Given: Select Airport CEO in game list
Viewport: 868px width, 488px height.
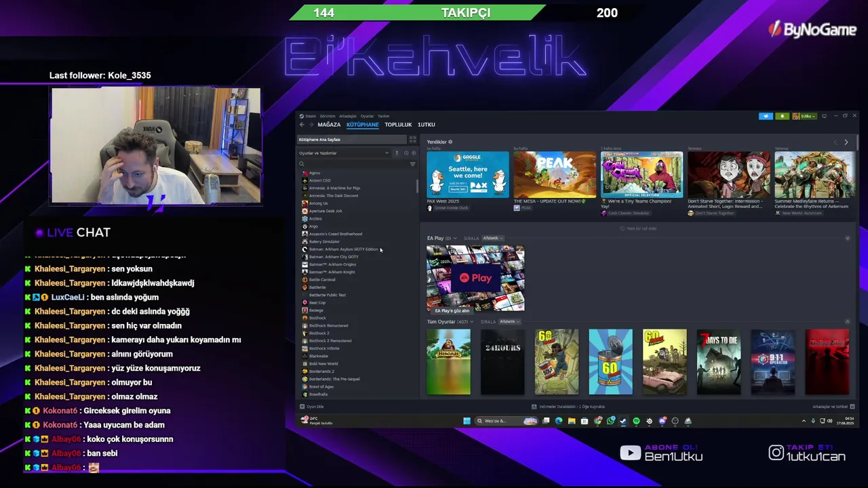Looking at the screenshot, I should coord(319,180).
